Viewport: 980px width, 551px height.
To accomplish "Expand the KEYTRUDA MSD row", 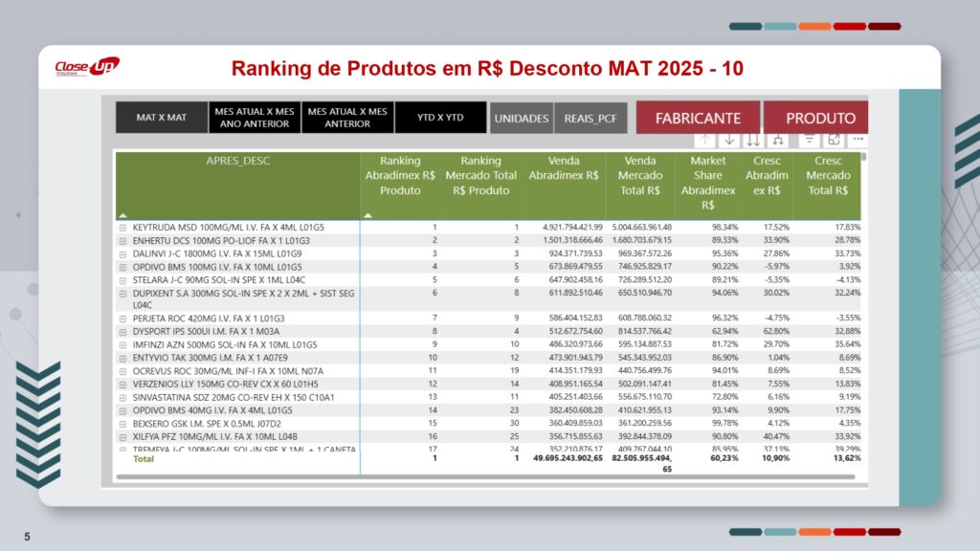I will [122, 228].
